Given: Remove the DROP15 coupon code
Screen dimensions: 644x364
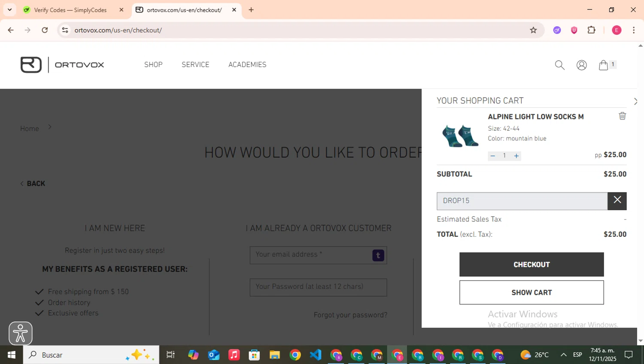Looking at the screenshot, I should click(617, 201).
